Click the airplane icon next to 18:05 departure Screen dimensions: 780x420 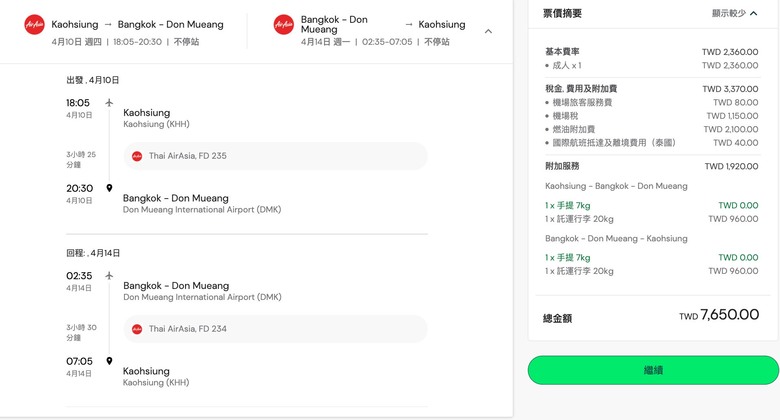pyautogui.click(x=109, y=103)
